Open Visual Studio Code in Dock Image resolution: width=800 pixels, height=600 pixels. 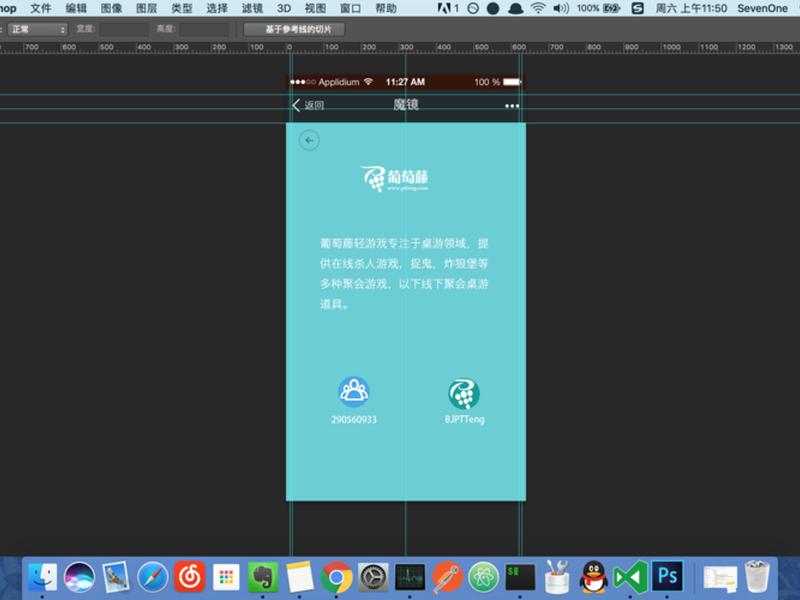[631, 577]
